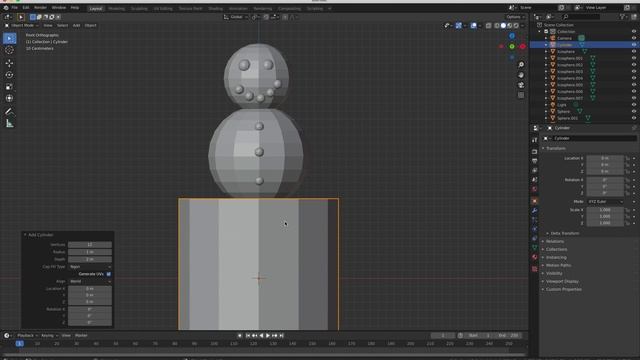
Task: Click the Options button in viewport header
Action: click(x=516, y=17)
